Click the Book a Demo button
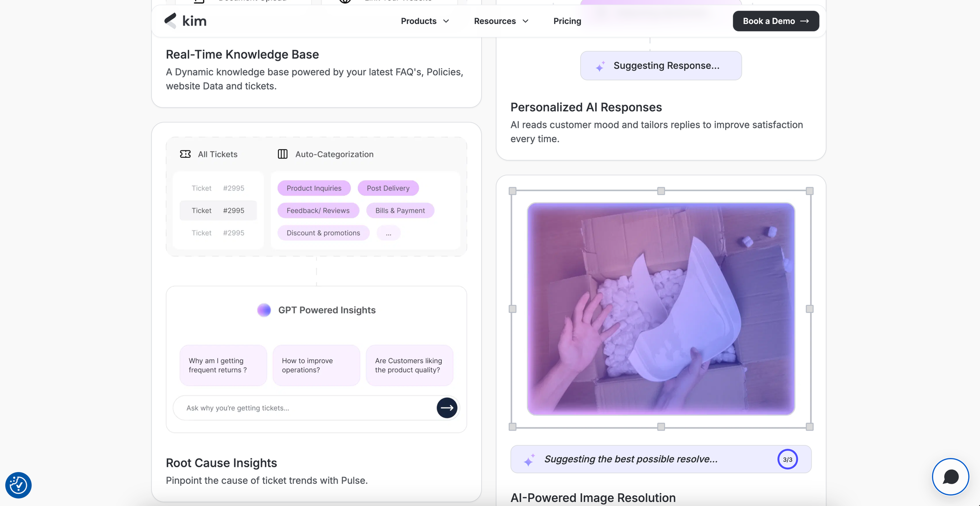The image size is (980, 506). [x=775, y=21]
